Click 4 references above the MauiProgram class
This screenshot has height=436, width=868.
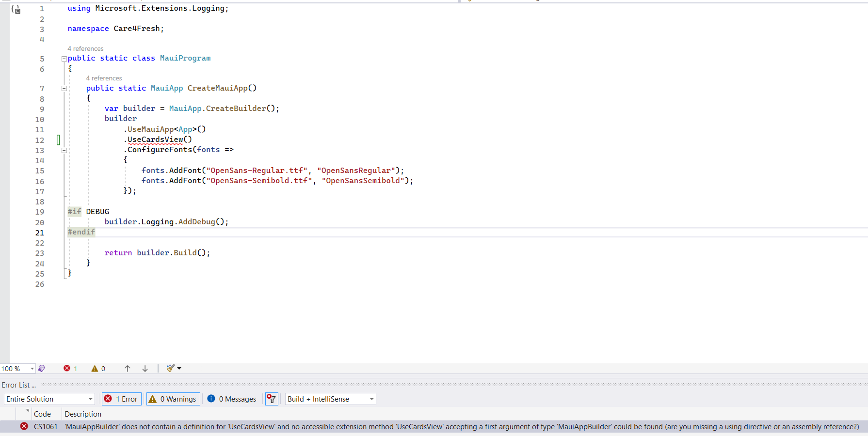(x=85, y=48)
